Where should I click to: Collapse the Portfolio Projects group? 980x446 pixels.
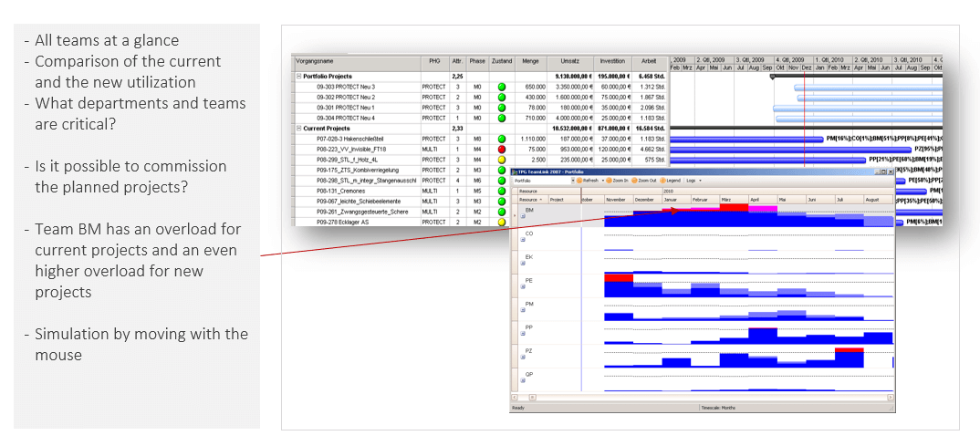298,77
